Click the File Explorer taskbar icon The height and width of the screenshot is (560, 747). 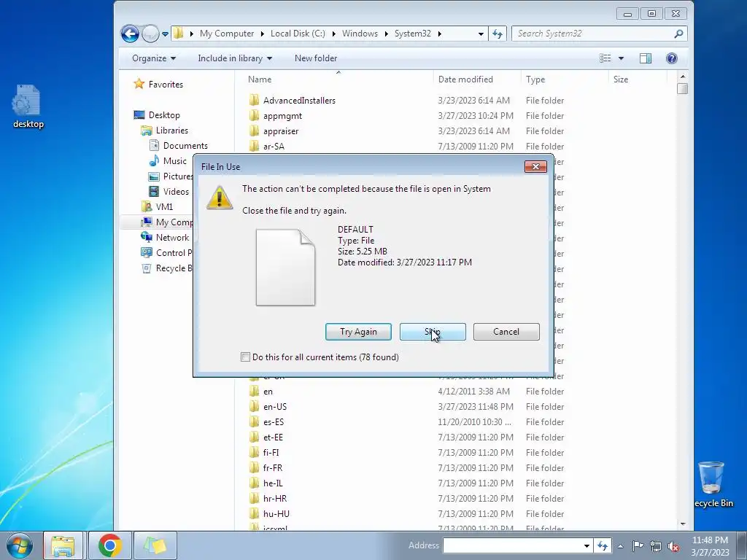tap(63, 545)
